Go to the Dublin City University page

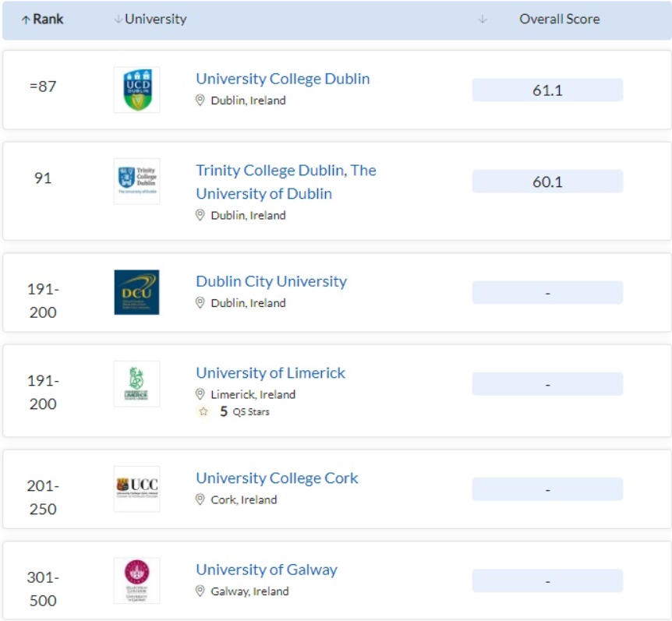(x=271, y=281)
